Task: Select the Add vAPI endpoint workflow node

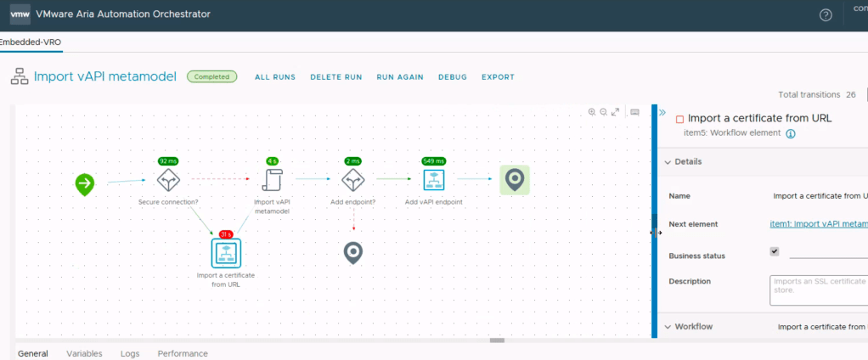Action: point(434,180)
